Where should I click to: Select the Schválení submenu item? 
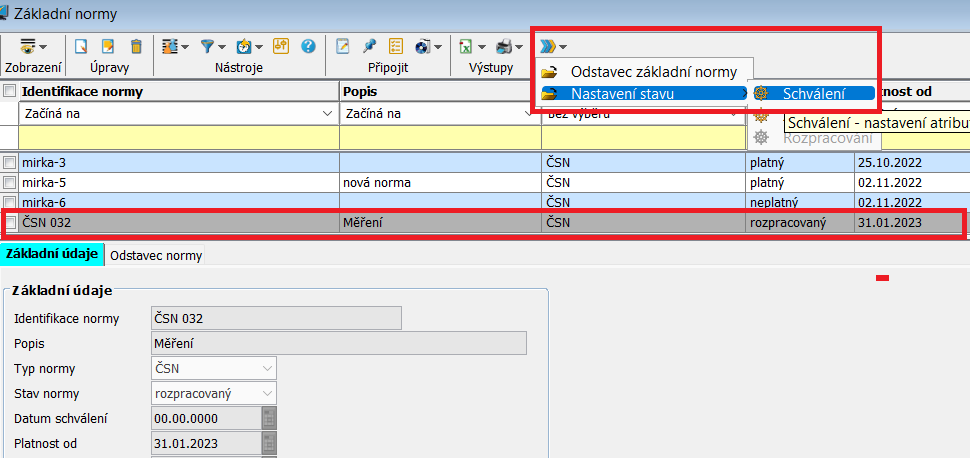coord(813,93)
